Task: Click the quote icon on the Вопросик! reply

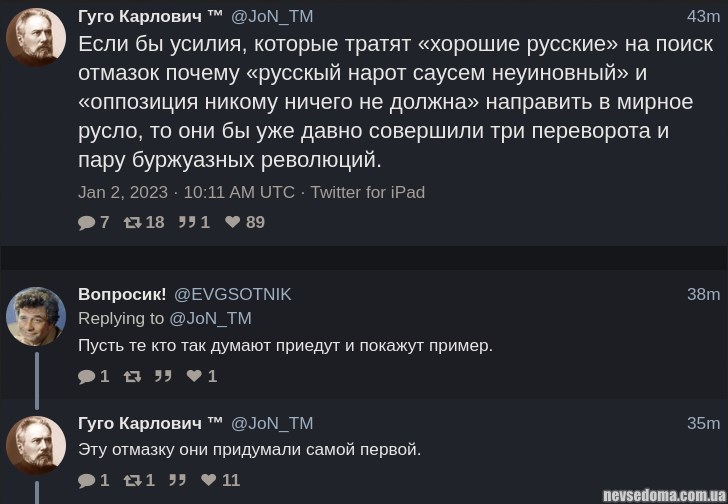Action: pyautogui.click(x=163, y=376)
